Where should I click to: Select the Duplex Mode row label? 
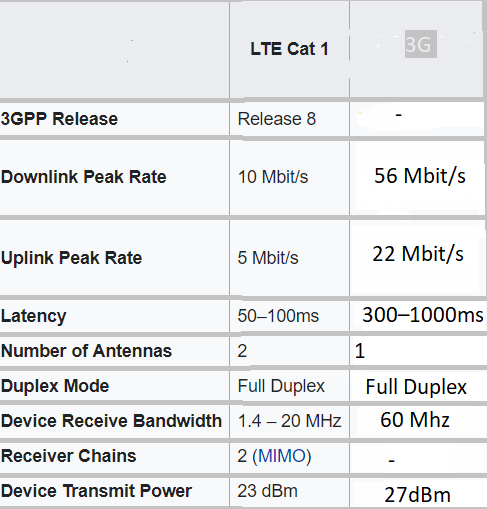[55, 386]
